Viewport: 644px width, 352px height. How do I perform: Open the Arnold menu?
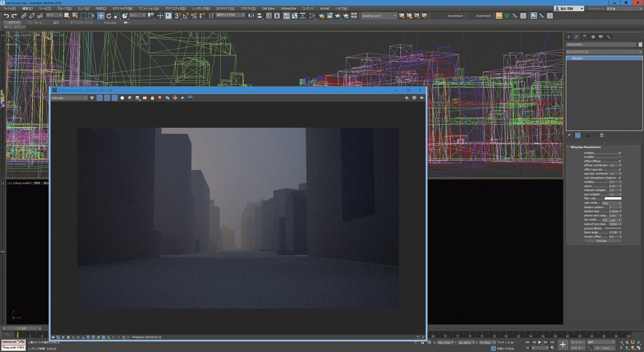click(325, 8)
